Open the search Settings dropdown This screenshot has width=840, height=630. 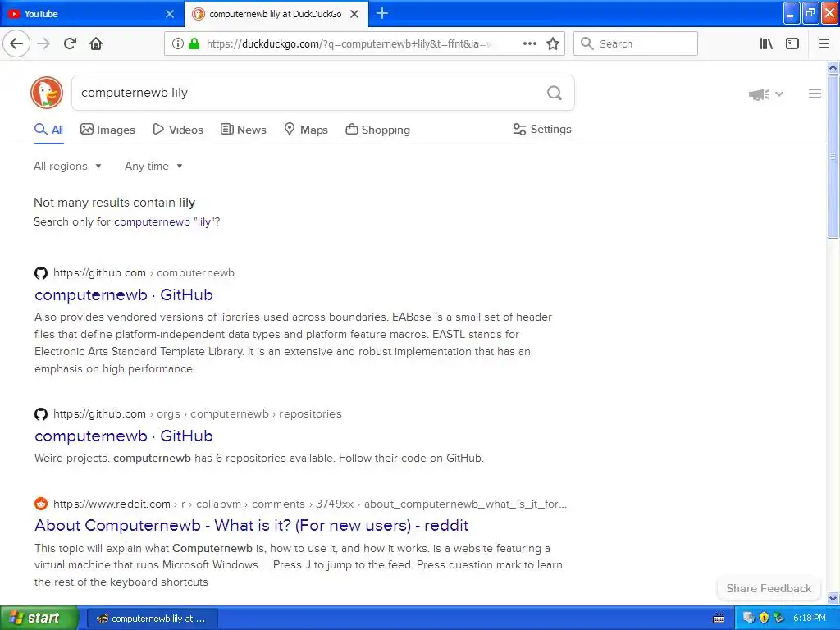[x=542, y=129]
